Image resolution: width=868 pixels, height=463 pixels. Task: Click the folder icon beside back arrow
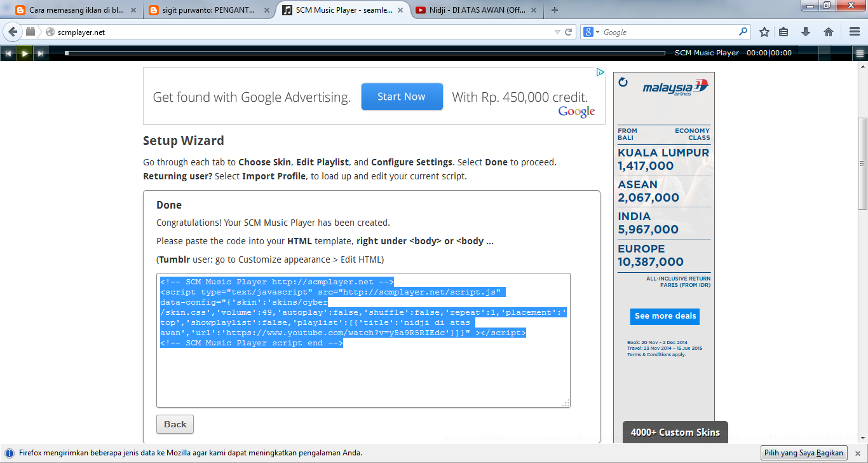point(31,32)
